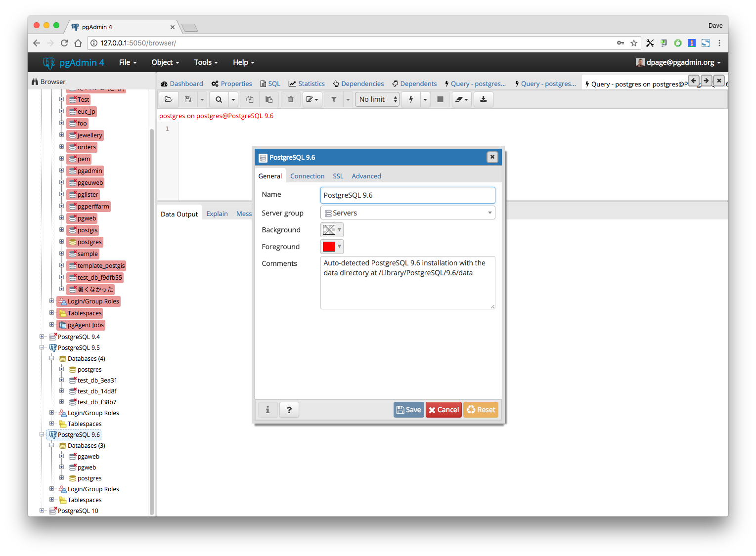Click the Clear eraser icon in toolbar
Screen dimensions: 756x556
tap(459, 99)
